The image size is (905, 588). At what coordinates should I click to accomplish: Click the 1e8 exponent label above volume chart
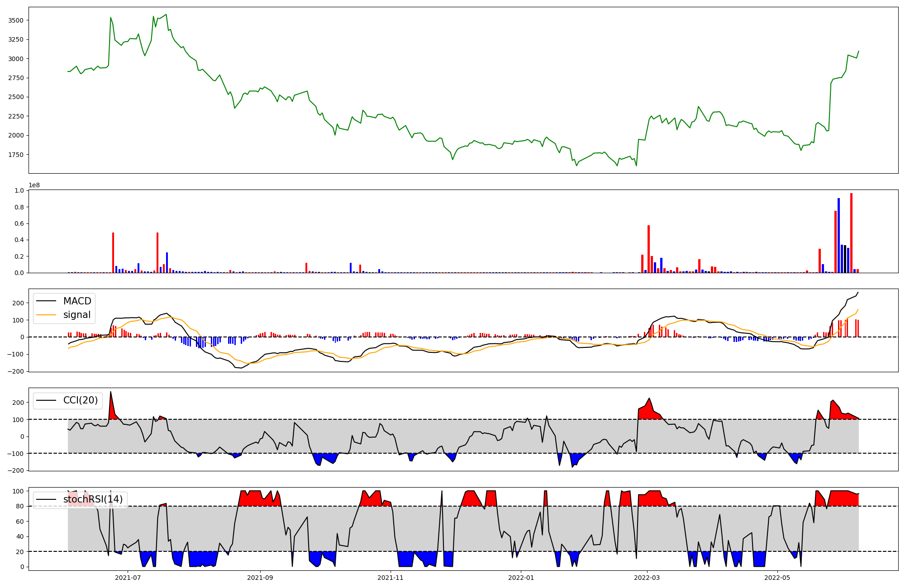click(x=34, y=185)
